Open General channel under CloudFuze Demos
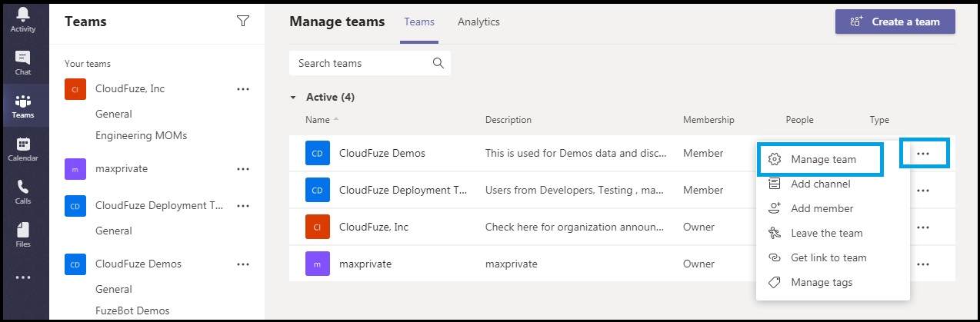 tap(114, 289)
